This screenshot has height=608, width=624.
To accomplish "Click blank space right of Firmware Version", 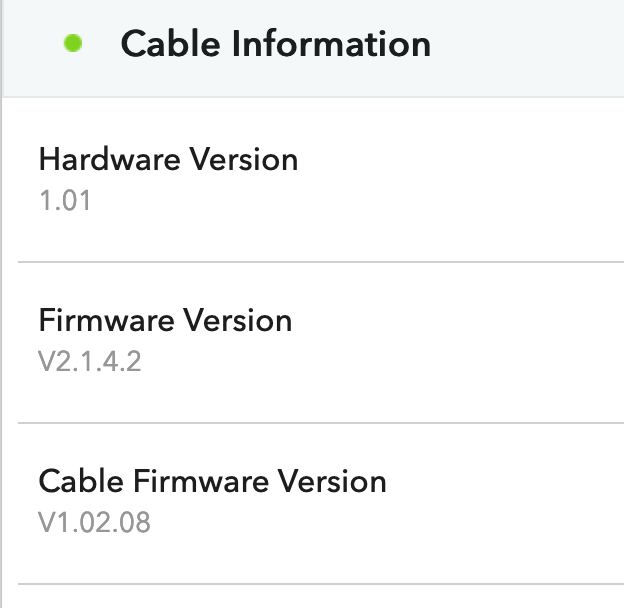I will [x=460, y=340].
